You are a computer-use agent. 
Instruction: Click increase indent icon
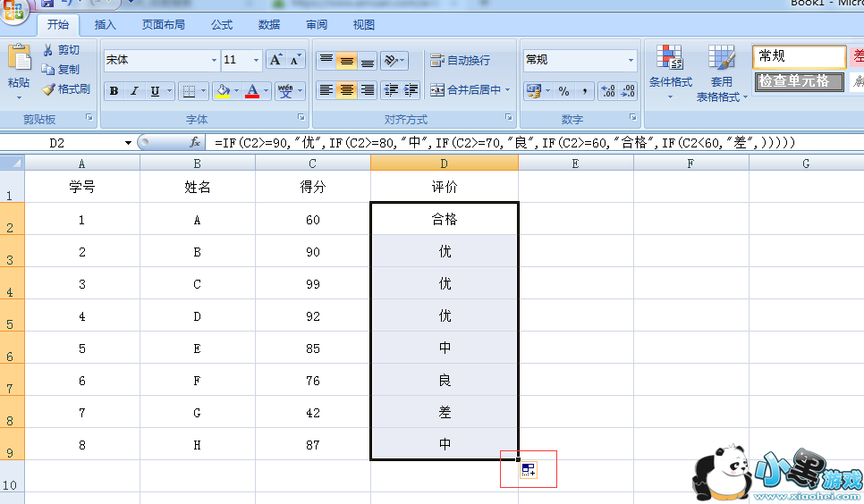coord(411,89)
